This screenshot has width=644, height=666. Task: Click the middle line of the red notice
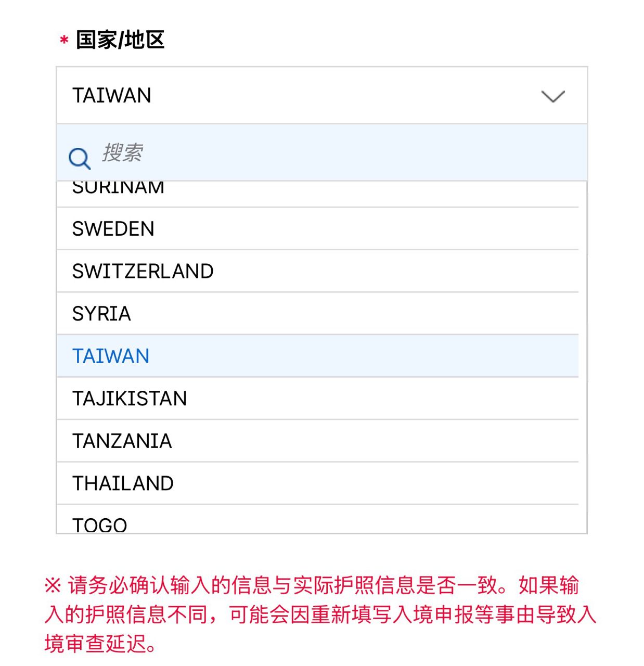coord(320,614)
